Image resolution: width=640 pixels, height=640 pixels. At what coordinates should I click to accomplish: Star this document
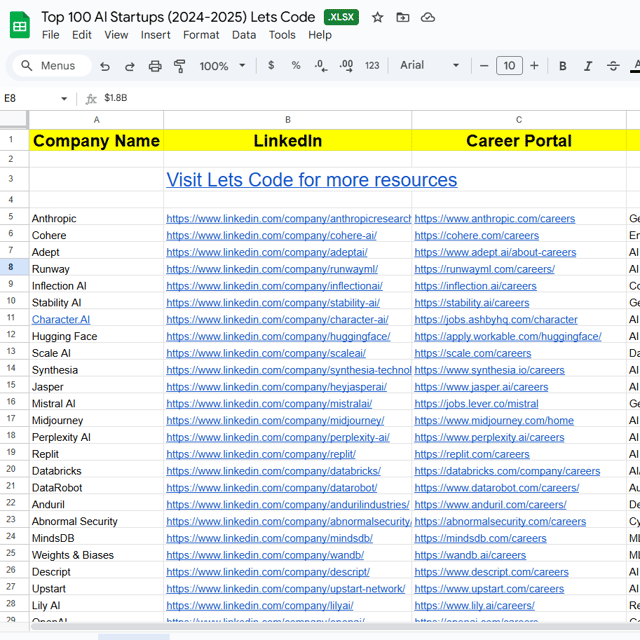point(377,17)
